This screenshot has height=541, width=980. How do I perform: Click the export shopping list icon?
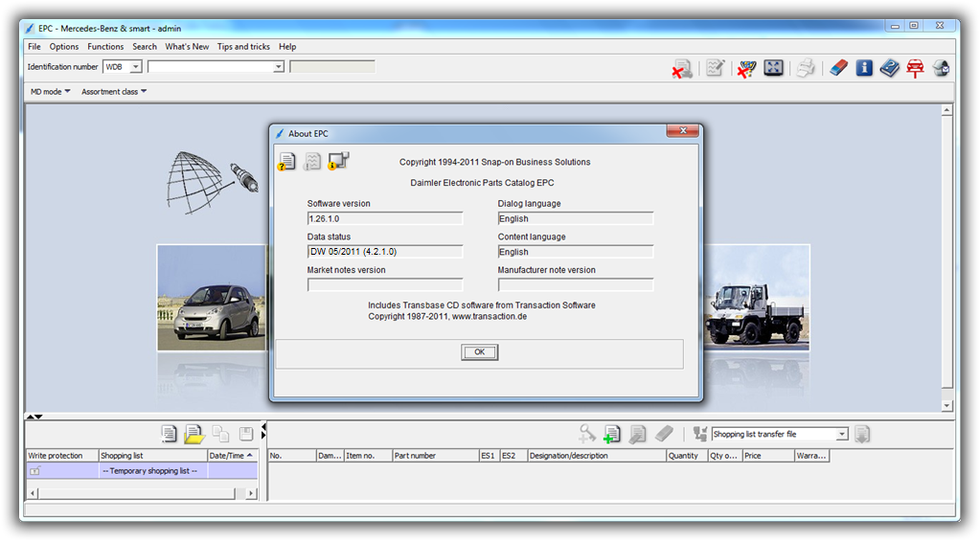pos(862,434)
